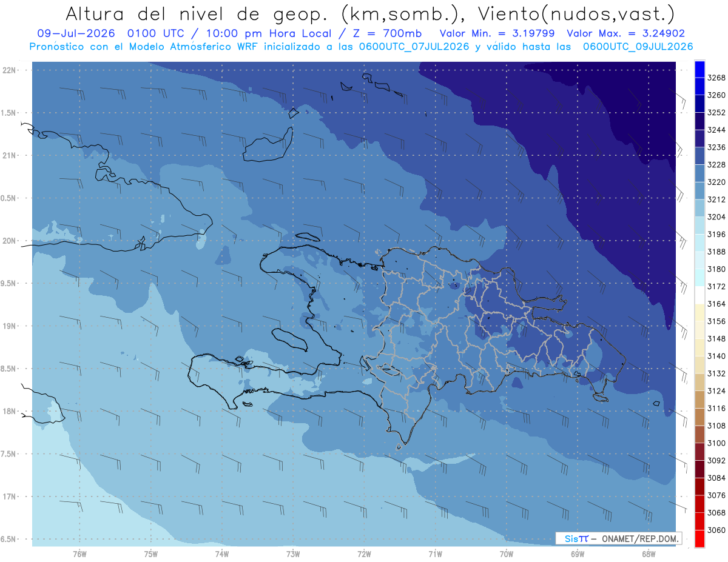This screenshot has width=728, height=562.
Task: Click the color bar swatch between 3196 and 3204
Action: 699,226
